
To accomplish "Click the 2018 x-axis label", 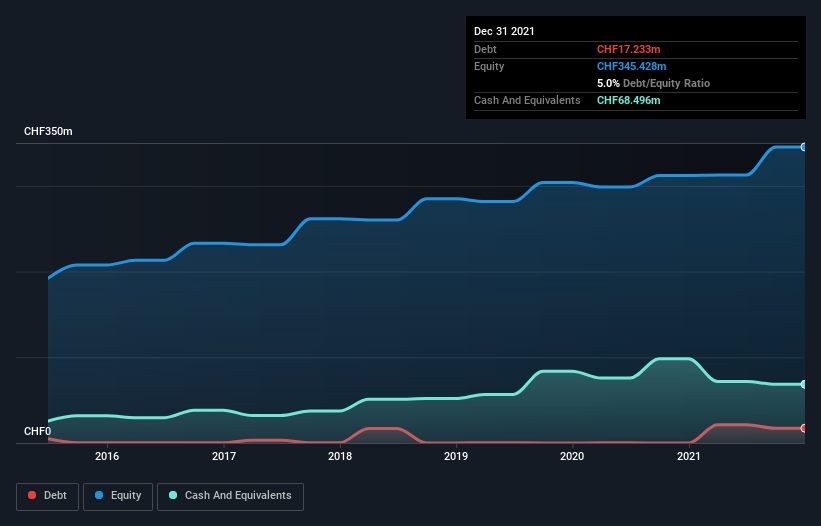I will click(340, 456).
